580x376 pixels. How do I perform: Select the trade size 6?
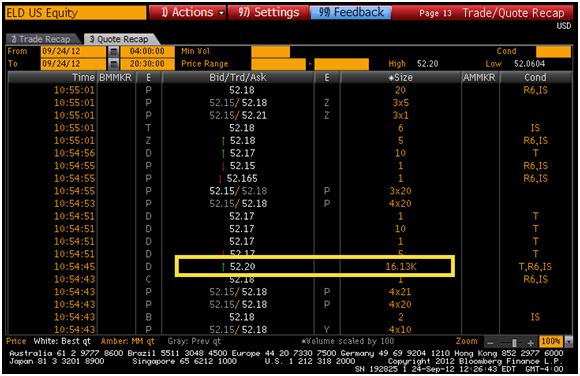(x=401, y=128)
